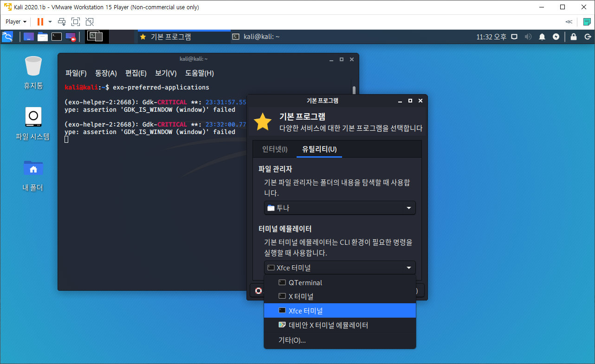Mute via the volume speaker tray icon
The width and height of the screenshot is (595, 364).
point(528,37)
